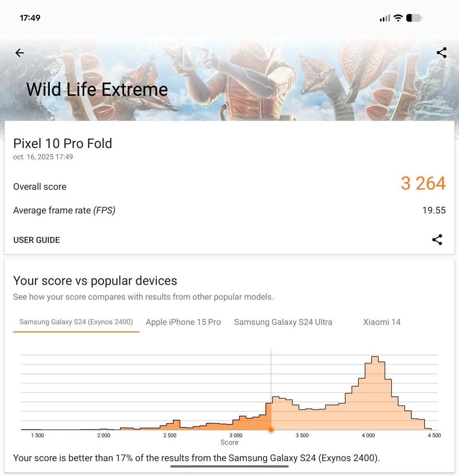The height and width of the screenshot is (476, 459).
Task: Click the cellular signal strength icon
Action: tap(384, 18)
